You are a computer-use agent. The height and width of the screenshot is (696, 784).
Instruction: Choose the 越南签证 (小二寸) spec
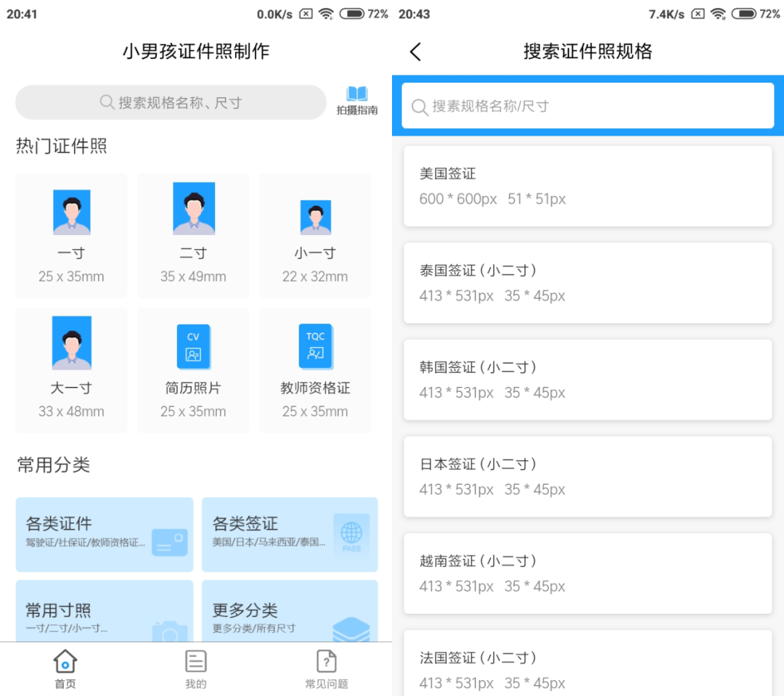[588, 573]
